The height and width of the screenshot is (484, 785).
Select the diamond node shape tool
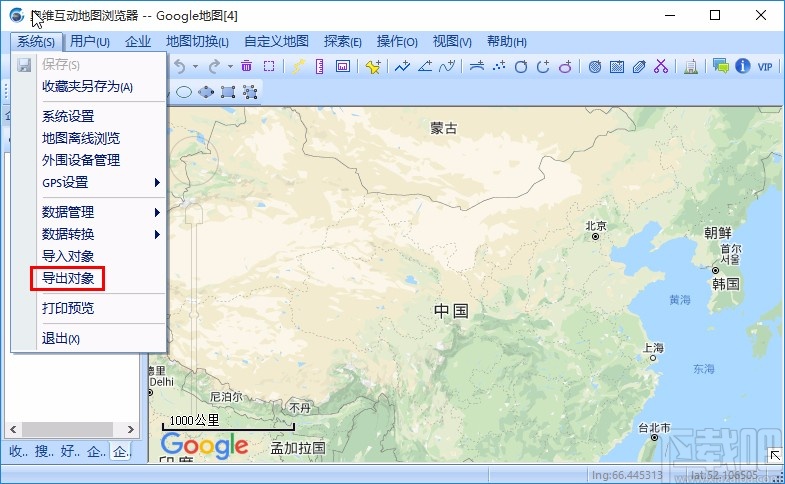(x=206, y=92)
